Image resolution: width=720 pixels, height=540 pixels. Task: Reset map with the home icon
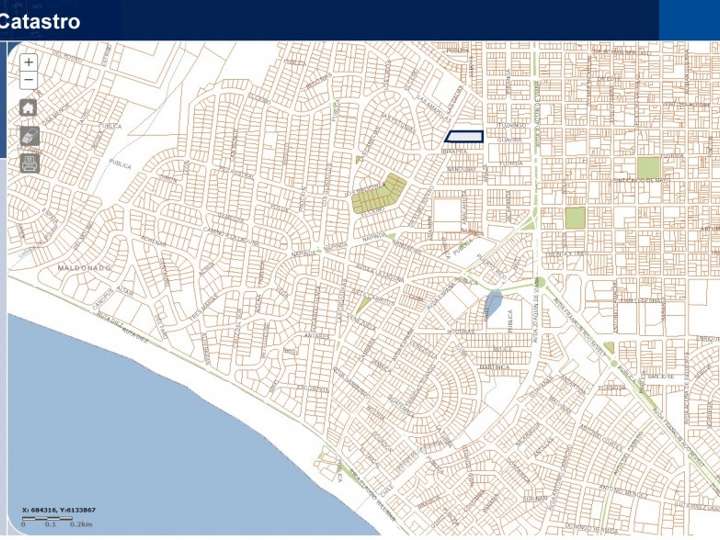(x=29, y=107)
